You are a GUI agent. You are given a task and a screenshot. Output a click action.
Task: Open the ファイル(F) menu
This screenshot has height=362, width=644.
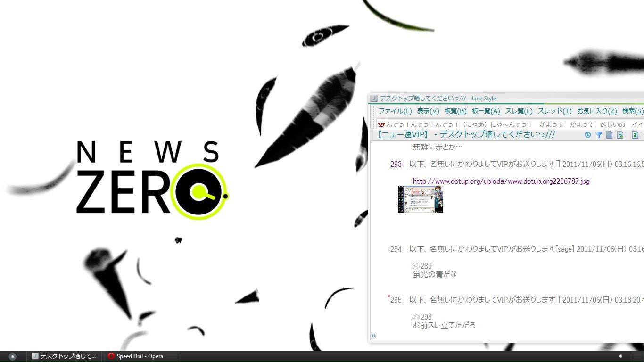(395, 111)
